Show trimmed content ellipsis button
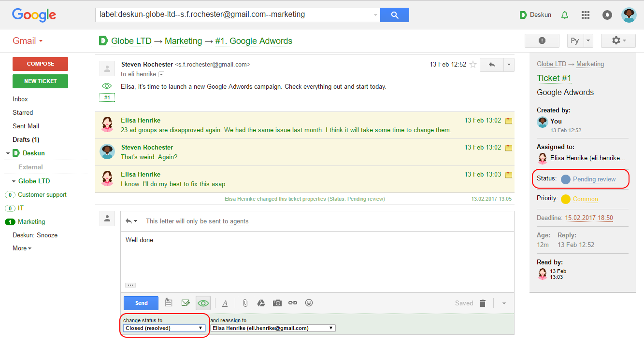644x343 pixels. 130,285
